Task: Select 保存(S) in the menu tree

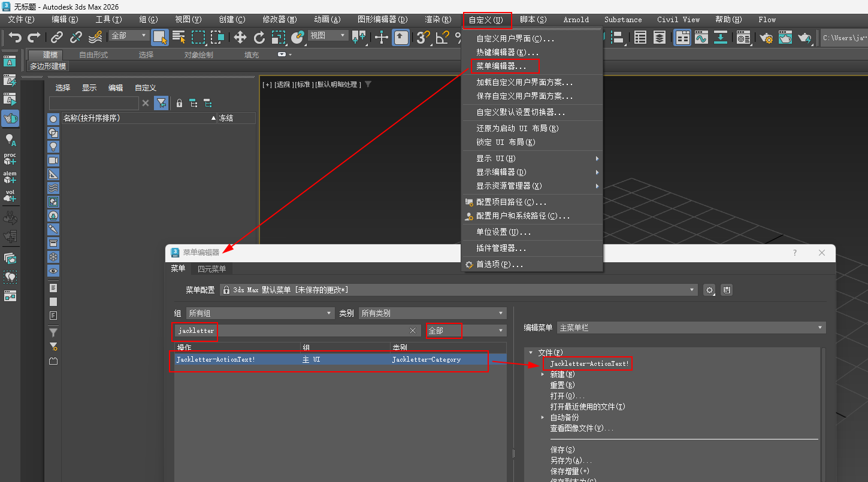Action: click(x=562, y=450)
